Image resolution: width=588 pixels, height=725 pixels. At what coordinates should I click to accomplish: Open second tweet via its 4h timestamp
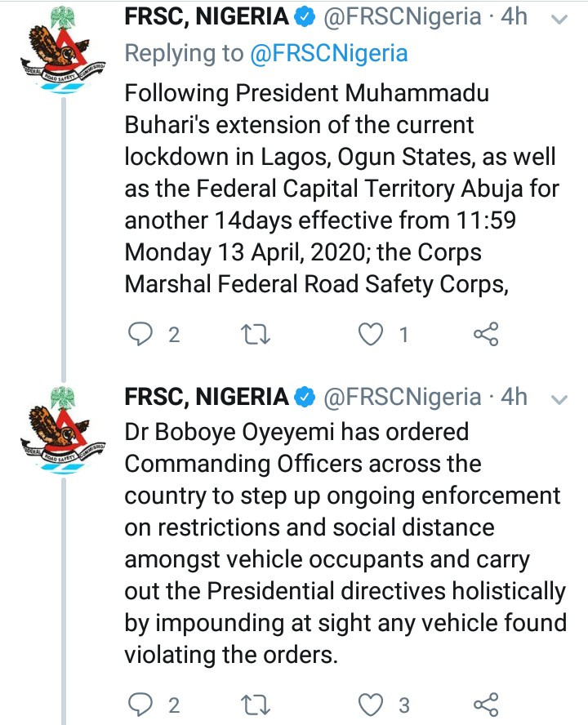[x=514, y=397]
